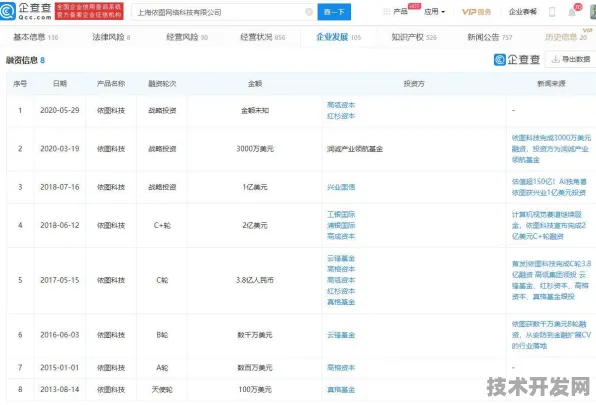Open news about 3000万美元 financing
The height and width of the screenshot is (405, 596).
pyautogui.click(x=551, y=149)
